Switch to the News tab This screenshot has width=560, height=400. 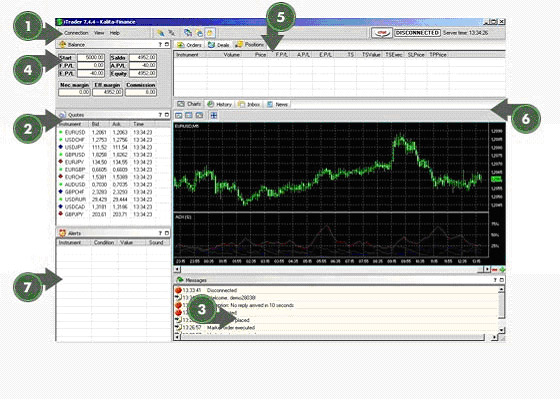(x=278, y=104)
